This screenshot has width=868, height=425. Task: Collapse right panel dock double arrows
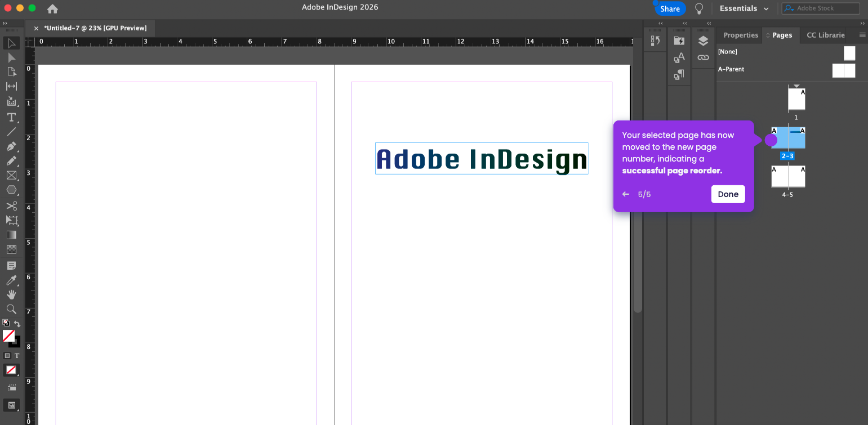(862, 23)
